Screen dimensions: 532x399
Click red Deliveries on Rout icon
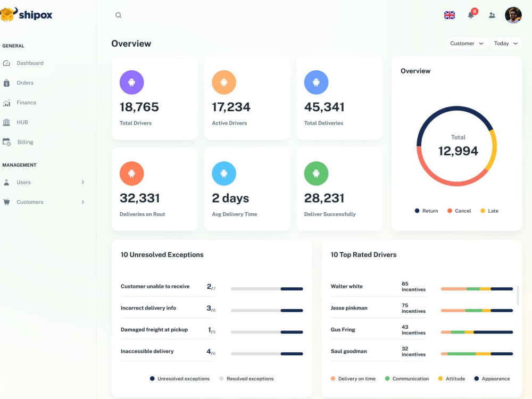coord(131,173)
